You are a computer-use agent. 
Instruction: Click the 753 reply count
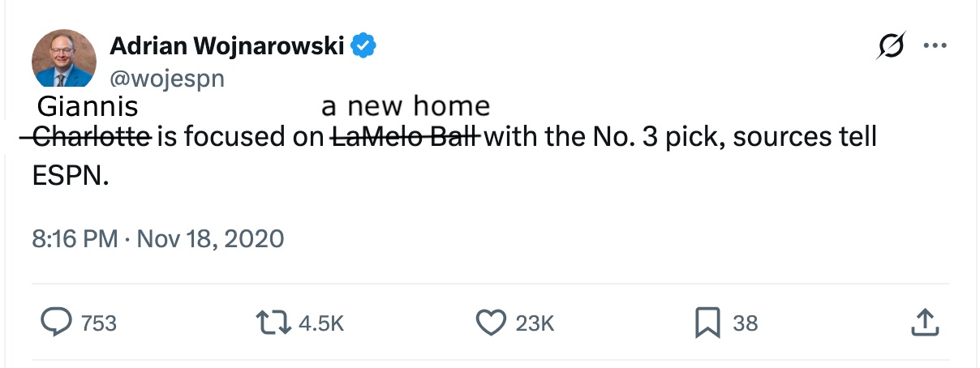99,323
